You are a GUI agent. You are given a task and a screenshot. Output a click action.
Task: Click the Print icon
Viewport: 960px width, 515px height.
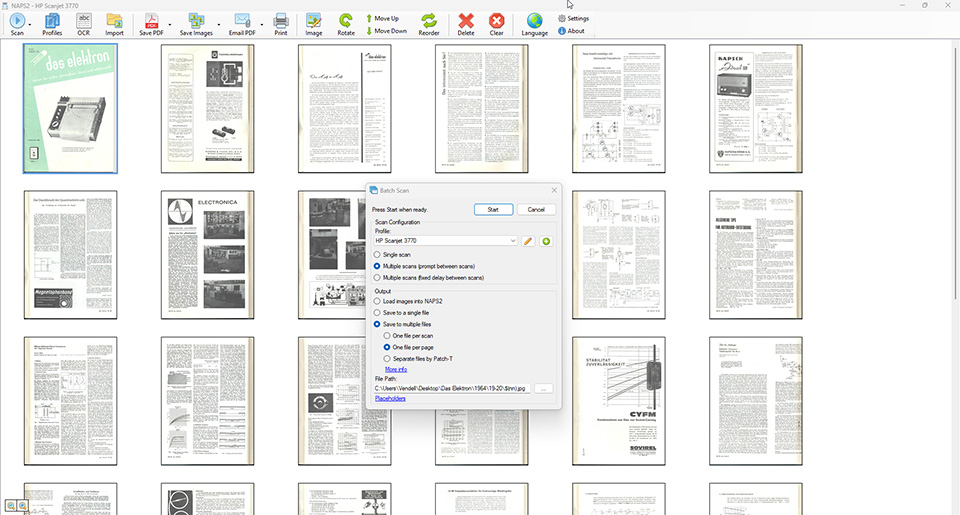(x=281, y=23)
